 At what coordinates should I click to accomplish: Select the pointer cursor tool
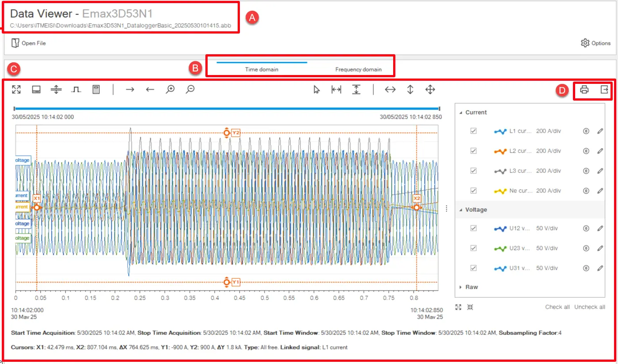pyautogui.click(x=316, y=89)
